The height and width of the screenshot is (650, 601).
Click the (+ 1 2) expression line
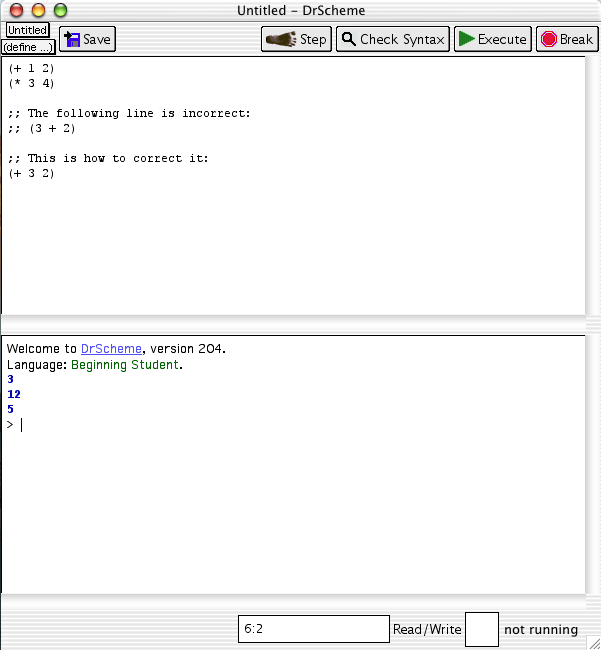point(32,68)
